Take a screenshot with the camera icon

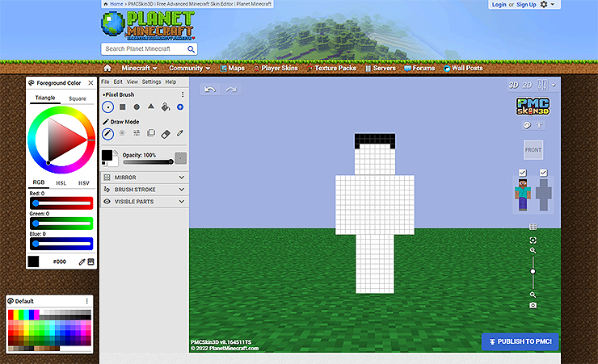click(533, 305)
